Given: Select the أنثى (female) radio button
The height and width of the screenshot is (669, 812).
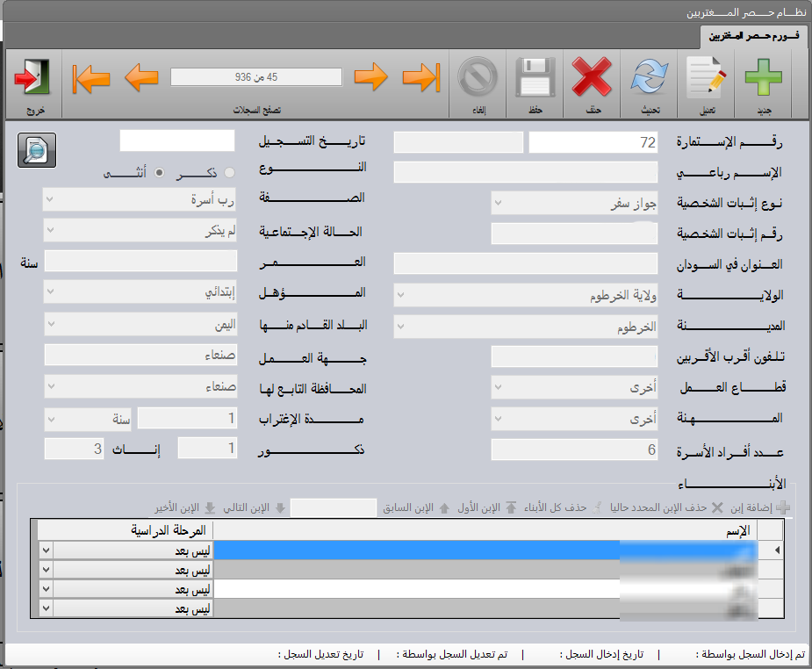Looking at the screenshot, I should (160, 174).
